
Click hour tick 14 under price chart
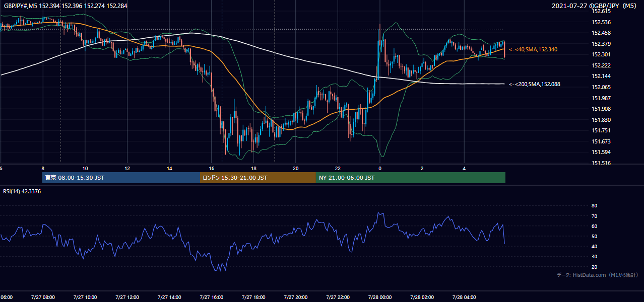click(x=169, y=169)
